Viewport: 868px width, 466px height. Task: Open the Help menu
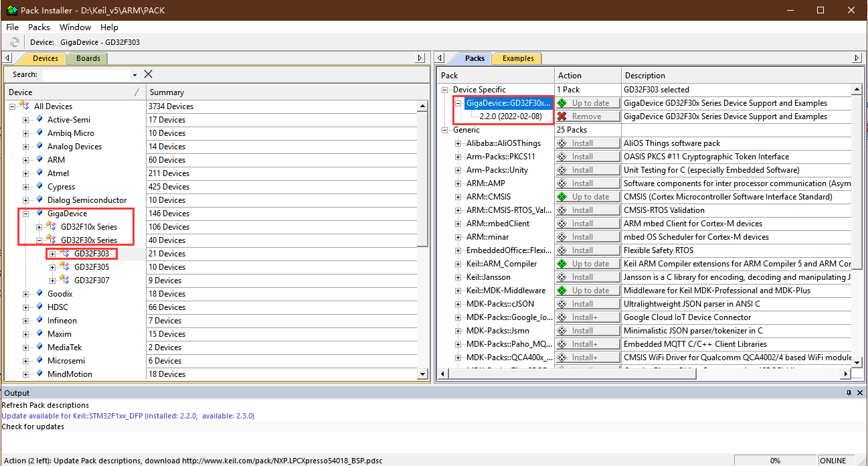pyautogui.click(x=109, y=27)
